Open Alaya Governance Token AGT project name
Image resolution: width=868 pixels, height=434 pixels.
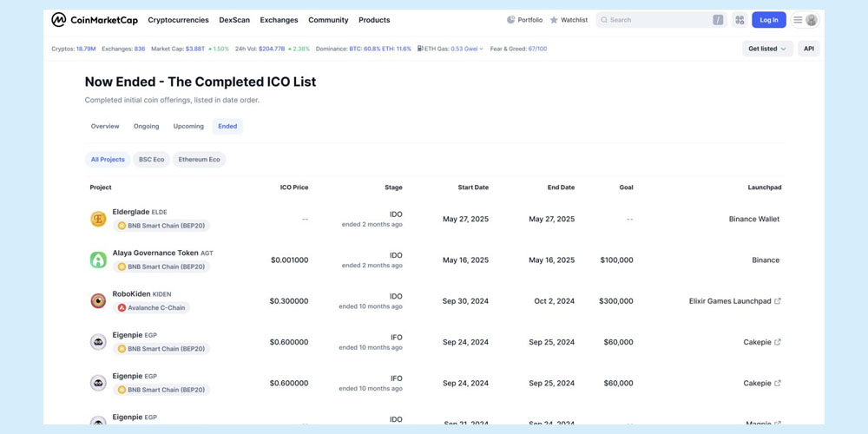163,253
